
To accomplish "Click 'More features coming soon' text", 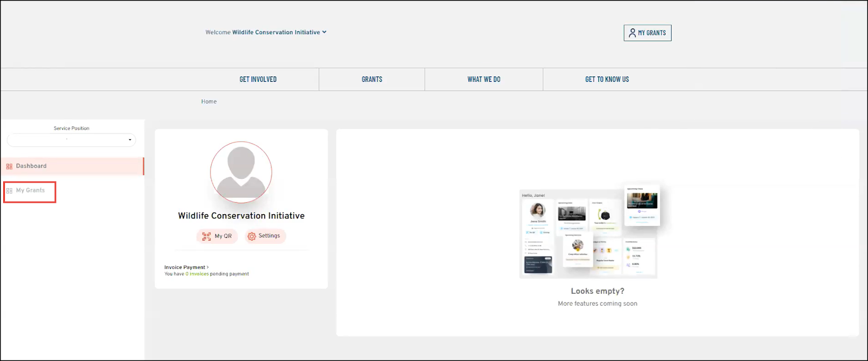I will [x=597, y=304].
